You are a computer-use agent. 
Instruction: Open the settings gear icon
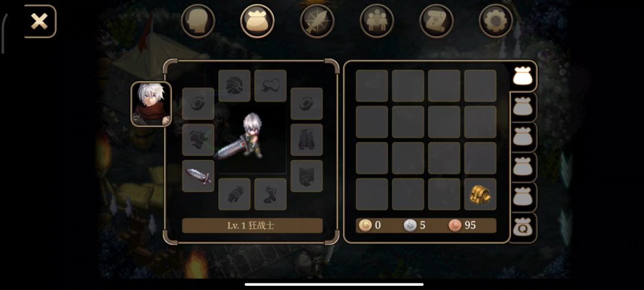pos(496,21)
